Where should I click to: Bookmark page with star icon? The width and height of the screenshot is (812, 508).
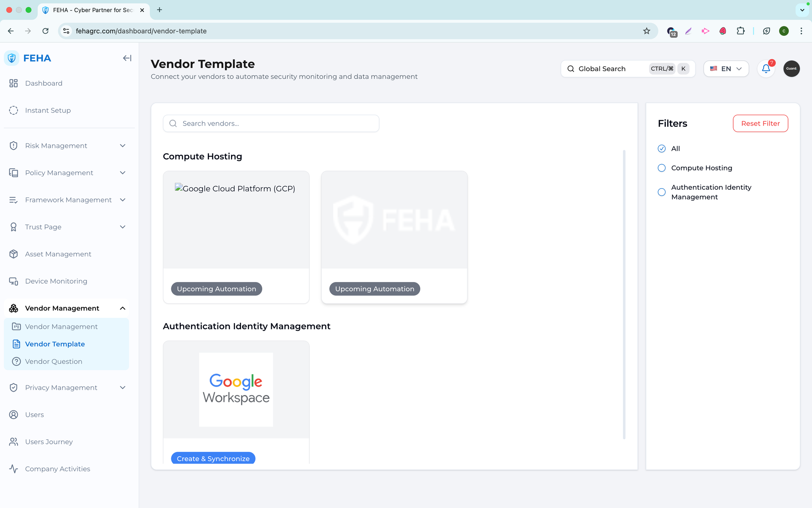(646, 31)
